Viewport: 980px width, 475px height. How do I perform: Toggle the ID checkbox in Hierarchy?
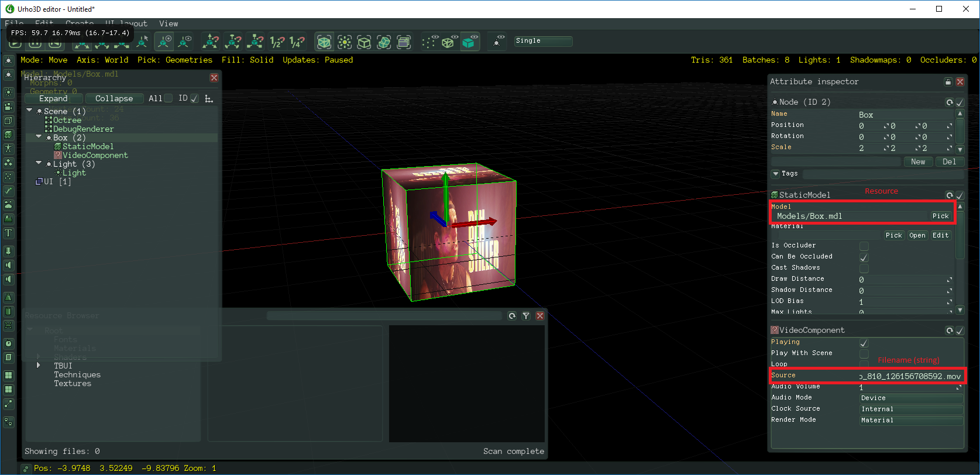pyautogui.click(x=194, y=98)
